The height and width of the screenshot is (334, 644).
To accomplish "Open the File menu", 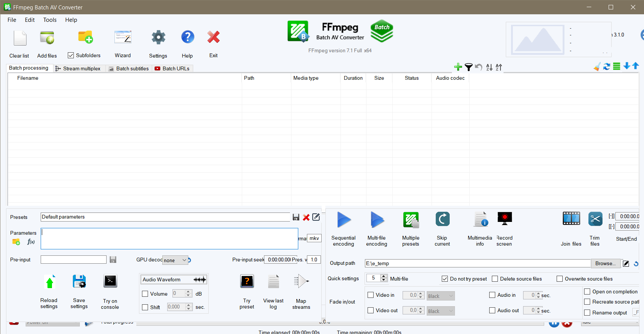I will click(x=12, y=20).
